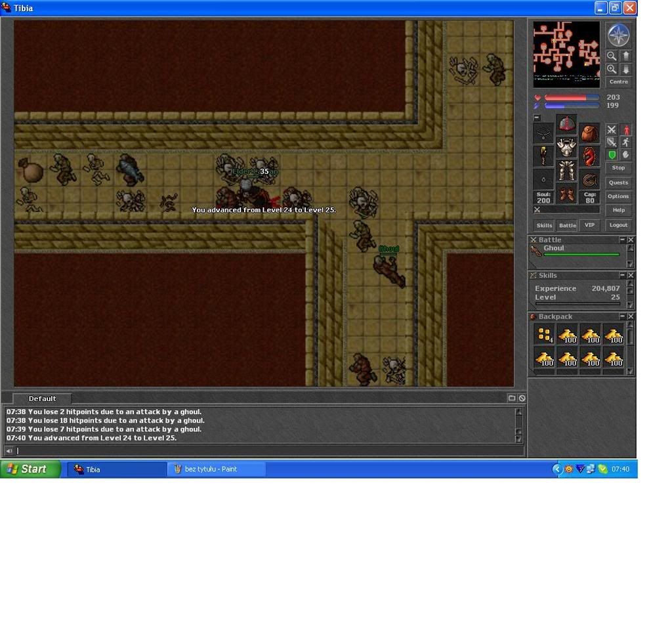Image resolution: width=672 pixels, height=644 pixels.
Task: Click the crossed-swords condition icon in status bar
Action: pos(537,209)
